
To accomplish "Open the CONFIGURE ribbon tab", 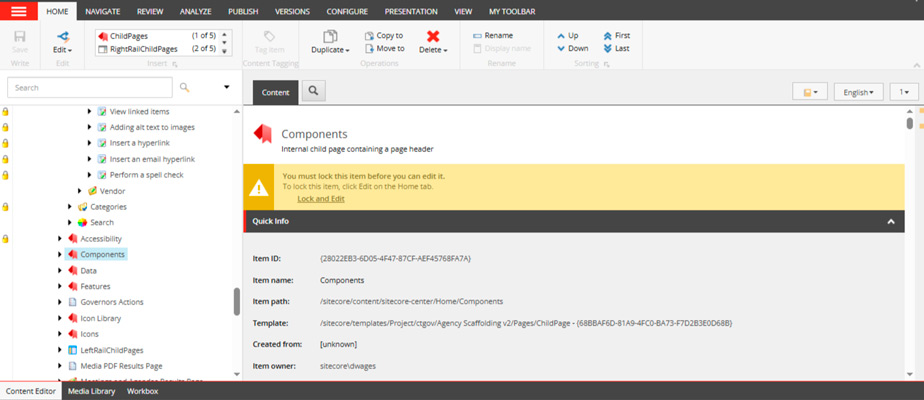I will 347,11.
